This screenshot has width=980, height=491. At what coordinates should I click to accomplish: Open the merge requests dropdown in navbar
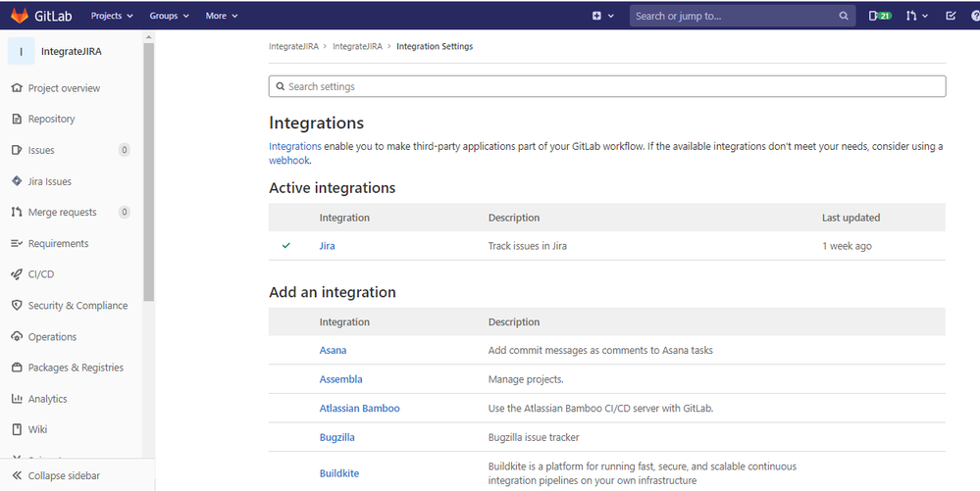(x=917, y=16)
